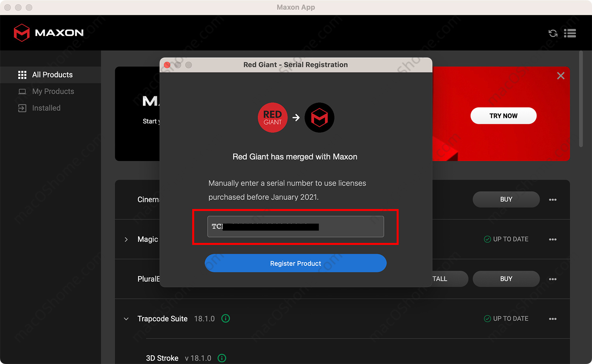Click the serial number input field
This screenshot has width=592, height=364.
tap(295, 226)
